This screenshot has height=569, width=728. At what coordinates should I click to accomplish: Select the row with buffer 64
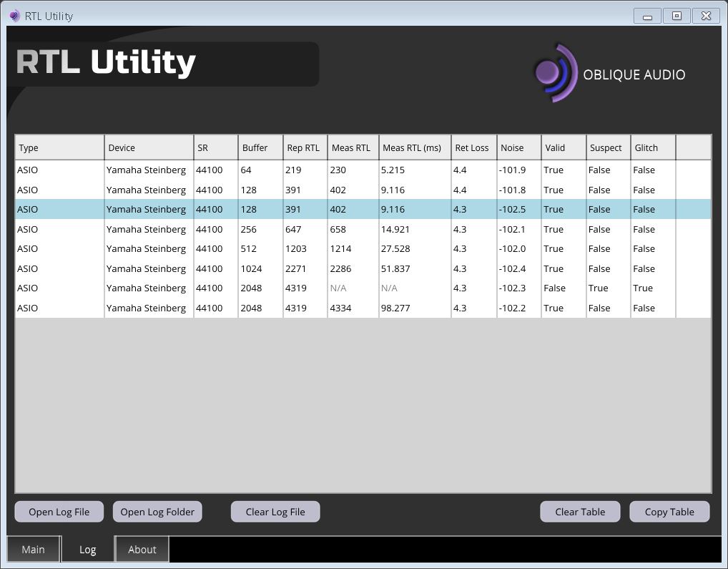pos(363,170)
